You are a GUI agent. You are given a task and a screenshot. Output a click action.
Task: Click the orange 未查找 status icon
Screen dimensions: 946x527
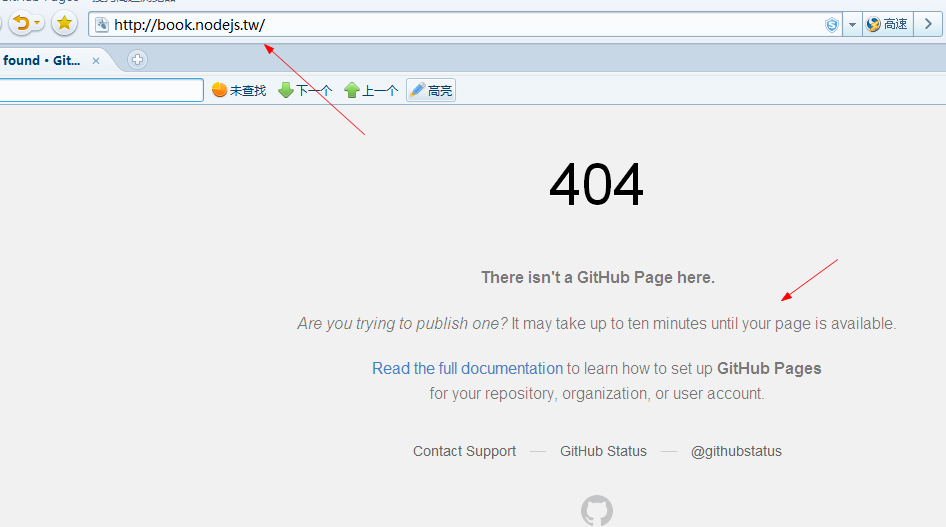[220, 90]
